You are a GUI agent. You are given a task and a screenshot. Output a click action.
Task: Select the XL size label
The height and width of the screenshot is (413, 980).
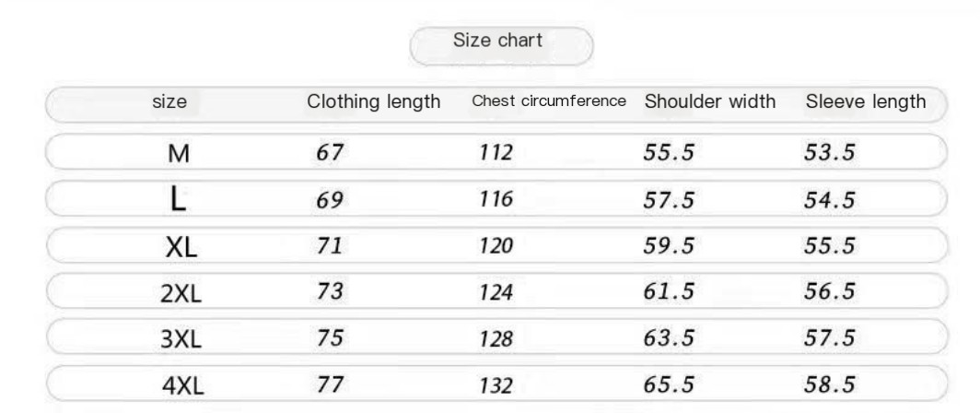pyautogui.click(x=181, y=247)
